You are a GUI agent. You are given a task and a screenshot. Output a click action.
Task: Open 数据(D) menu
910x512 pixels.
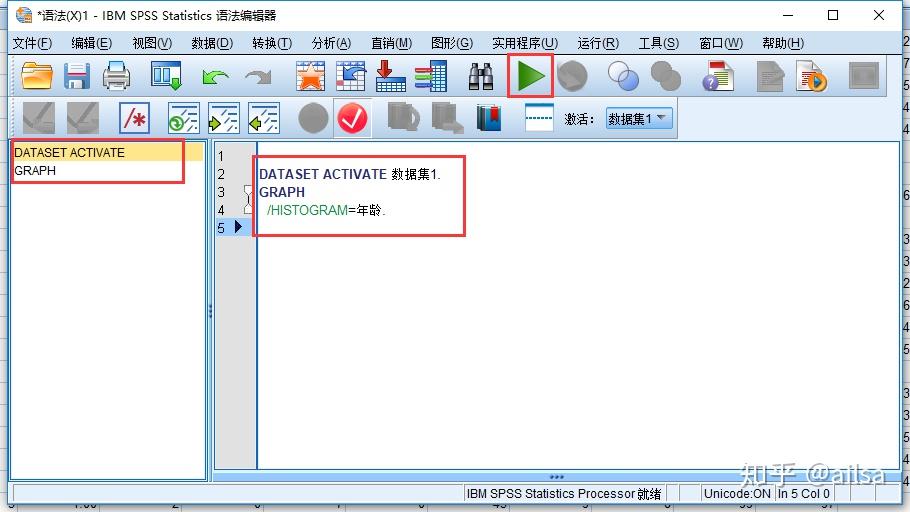pos(212,43)
